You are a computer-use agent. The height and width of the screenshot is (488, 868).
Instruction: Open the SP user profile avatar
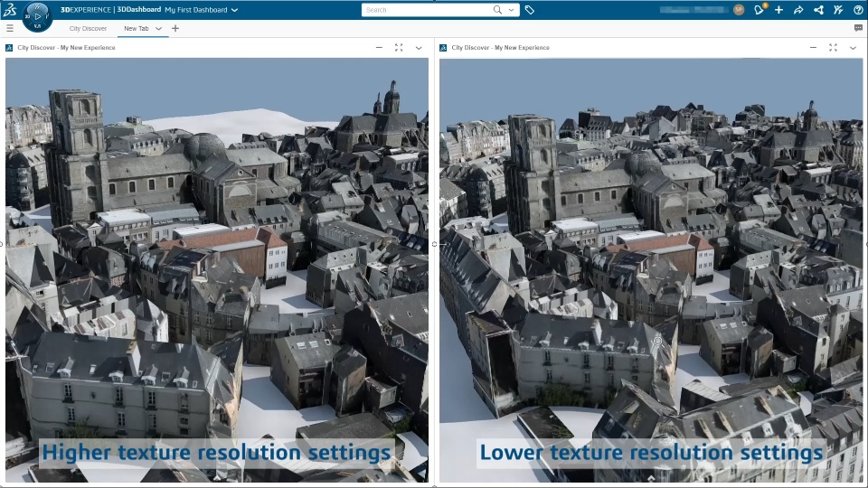739,9
